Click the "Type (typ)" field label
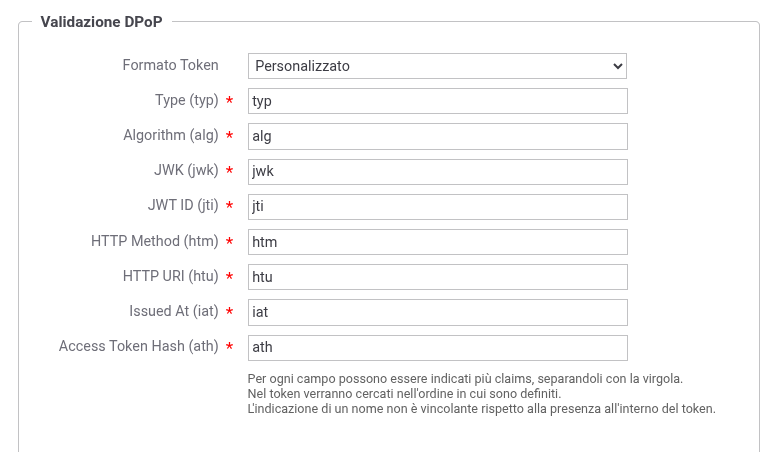This screenshot has height=452, width=771. pos(186,101)
